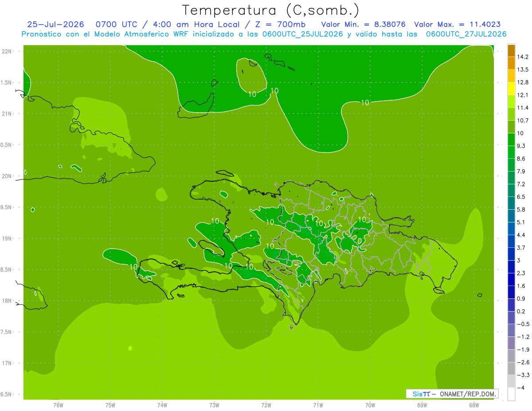Click the "7.9" legend value

coord(521,172)
